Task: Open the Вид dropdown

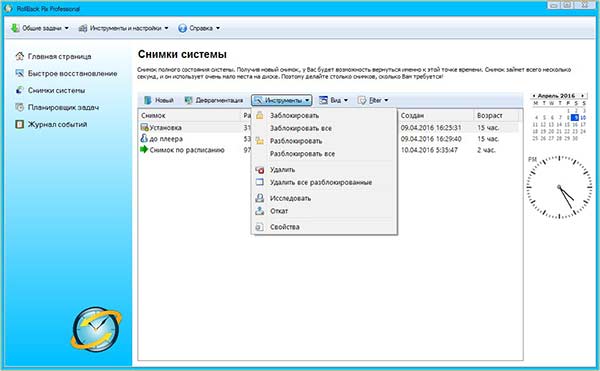Action: pos(333,100)
